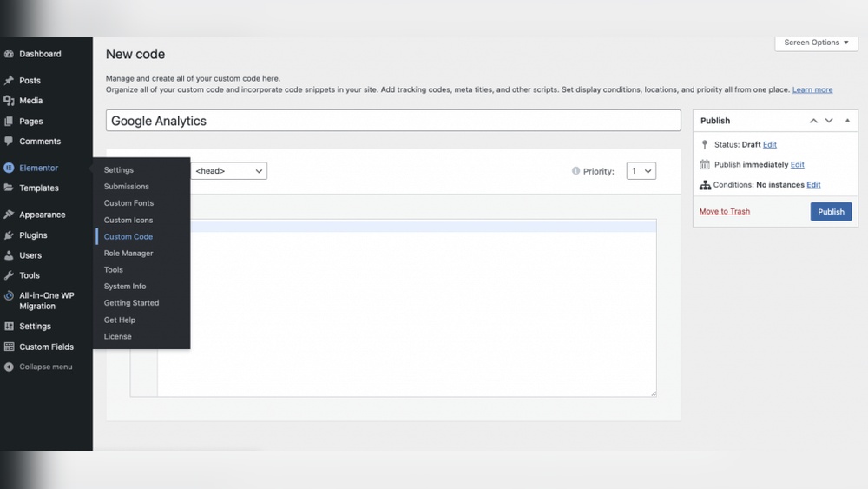Expand Screen Options panel
The image size is (868, 489).
[x=816, y=43]
